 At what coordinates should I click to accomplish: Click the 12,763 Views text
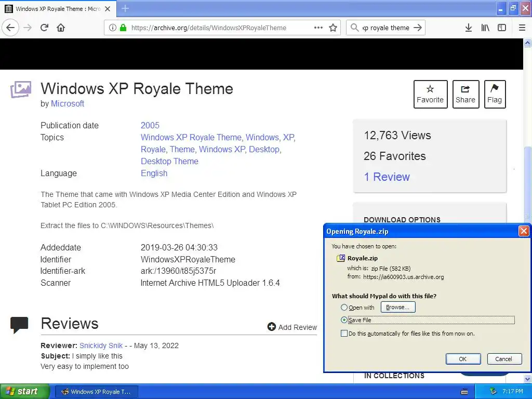click(x=397, y=136)
